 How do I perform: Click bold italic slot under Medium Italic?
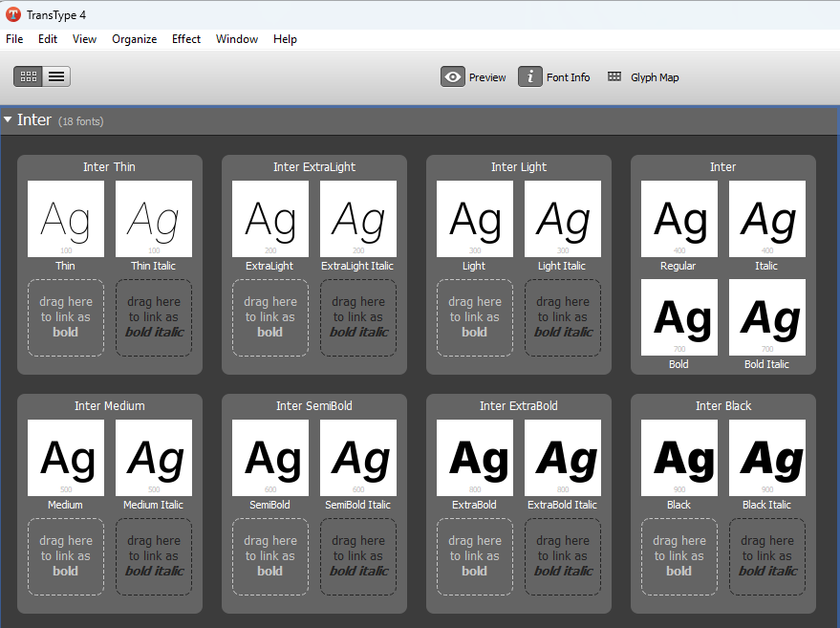pyautogui.click(x=154, y=556)
